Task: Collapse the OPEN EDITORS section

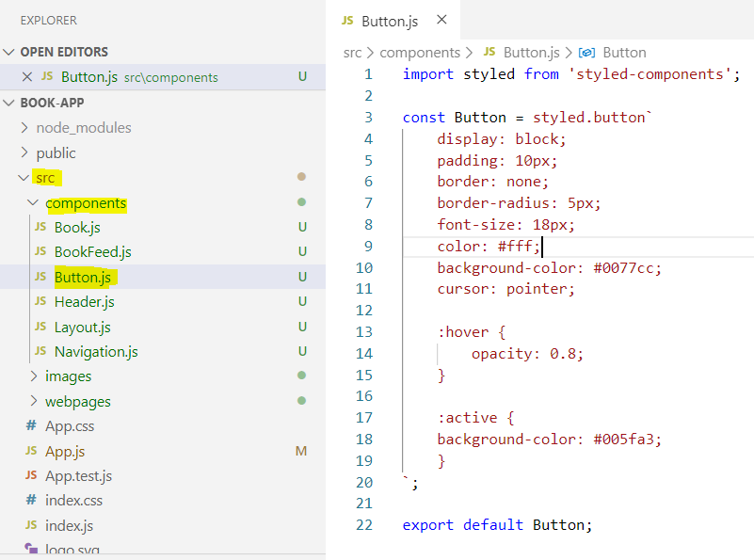Action: (8, 52)
